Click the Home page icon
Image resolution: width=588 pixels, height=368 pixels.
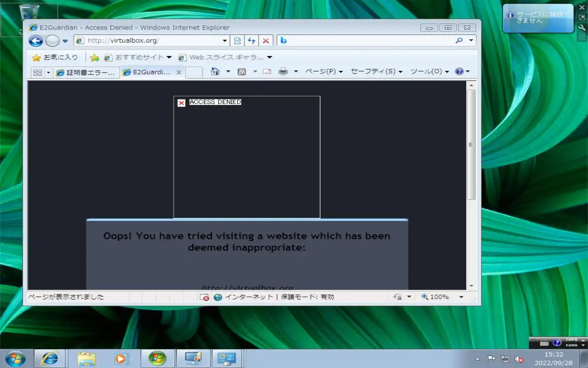coord(215,71)
